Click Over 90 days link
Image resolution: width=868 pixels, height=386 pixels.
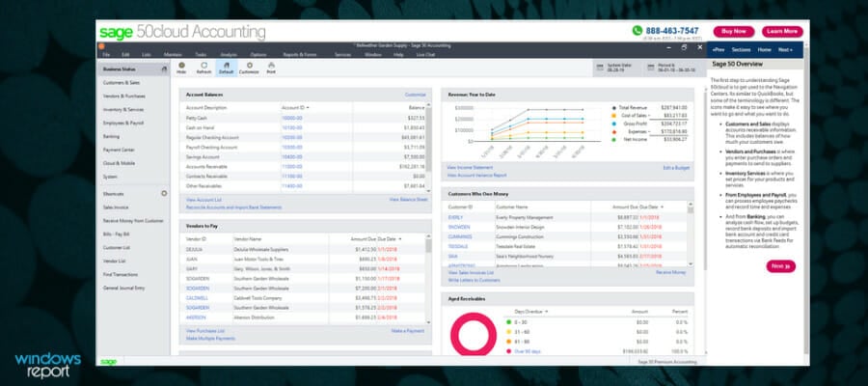pos(528,351)
